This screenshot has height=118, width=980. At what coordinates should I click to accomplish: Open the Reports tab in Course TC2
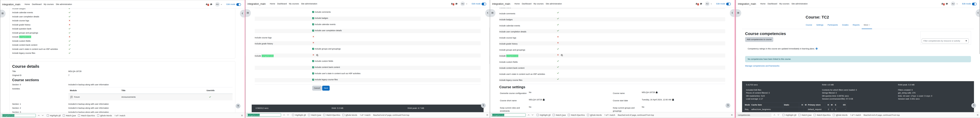(x=856, y=25)
